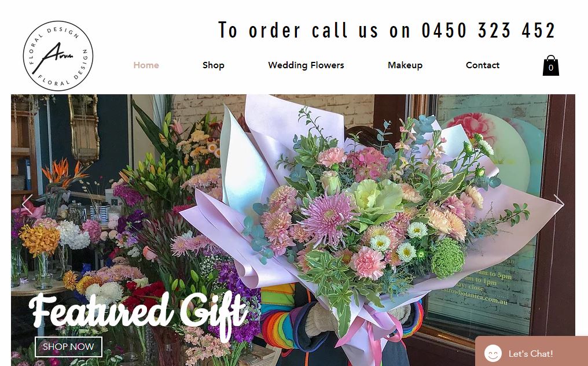Click the Arum Floral Design circular logo
Viewport: 588px width, 366px height.
pos(58,56)
